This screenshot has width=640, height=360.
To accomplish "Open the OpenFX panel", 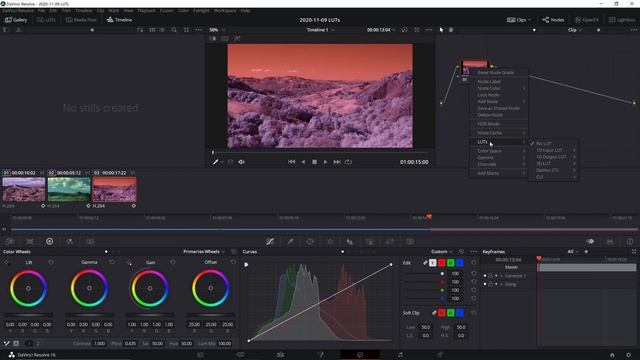I will pos(587,20).
